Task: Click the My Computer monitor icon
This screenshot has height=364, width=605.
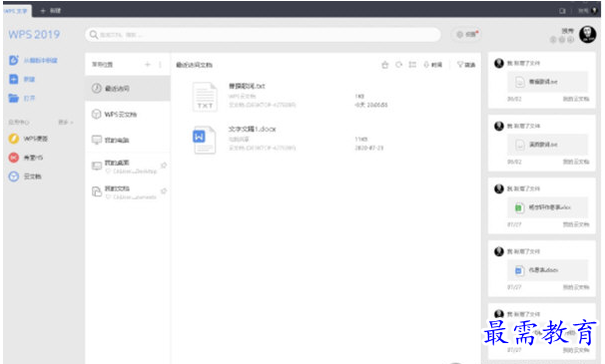Action: click(x=97, y=140)
